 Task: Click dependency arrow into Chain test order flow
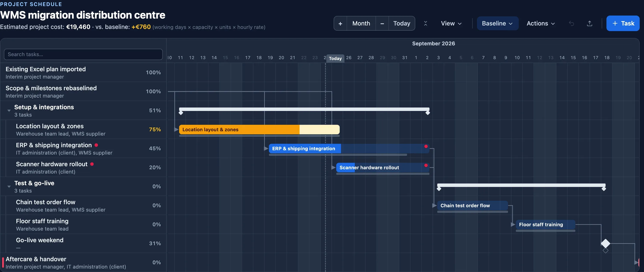[x=434, y=206]
